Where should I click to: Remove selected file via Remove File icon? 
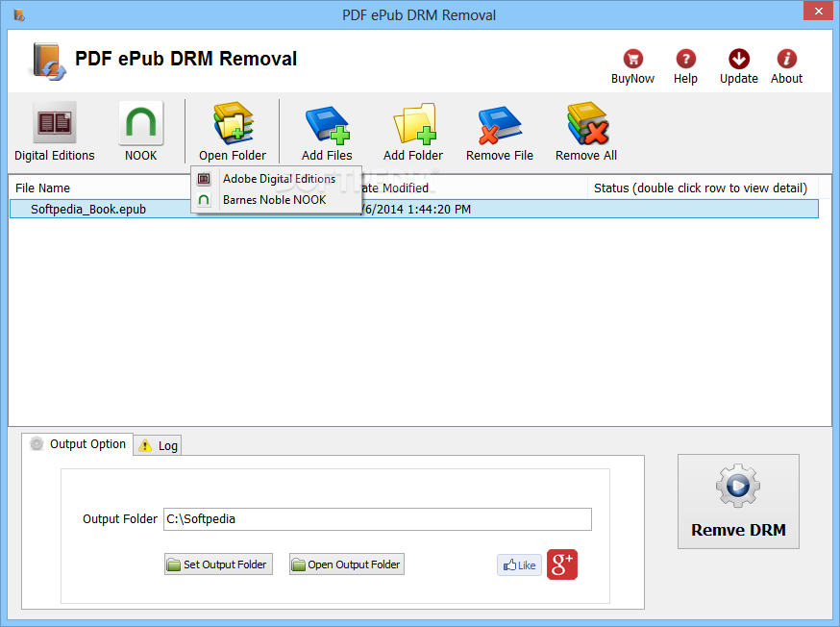tap(499, 132)
